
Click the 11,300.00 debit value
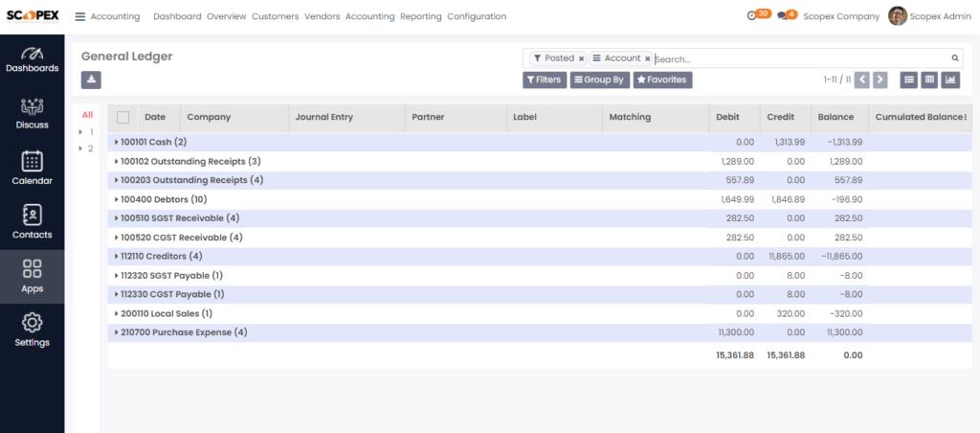tap(736, 332)
